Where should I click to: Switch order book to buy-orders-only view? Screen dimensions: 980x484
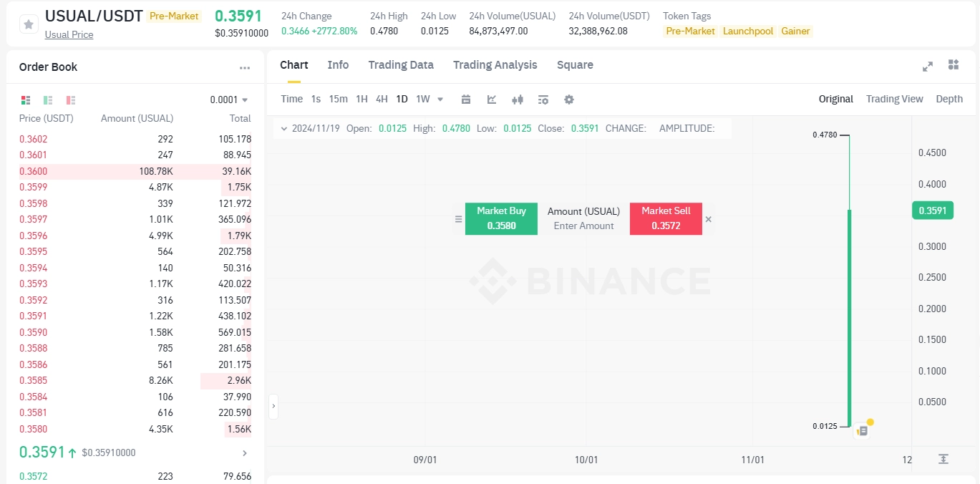pyautogui.click(x=49, y=100)
